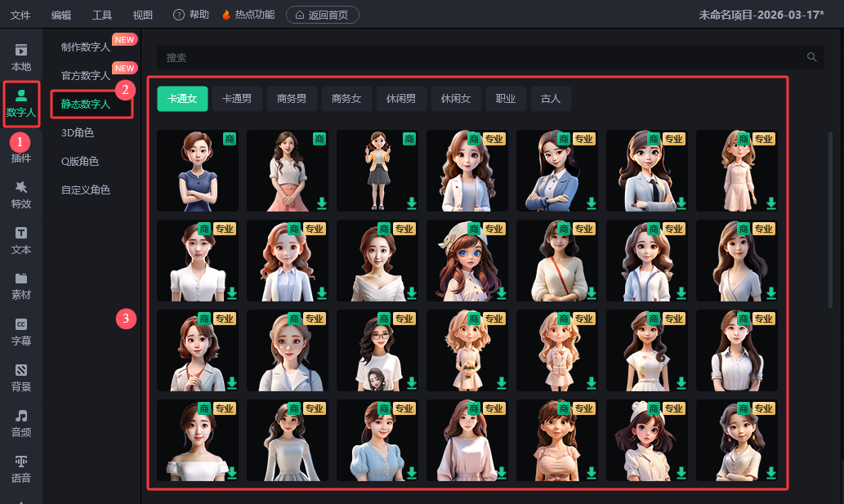This screenshot has width=844, height=504.
Task: Open the 热点功能 hot features link
Action: click(248, 15)
